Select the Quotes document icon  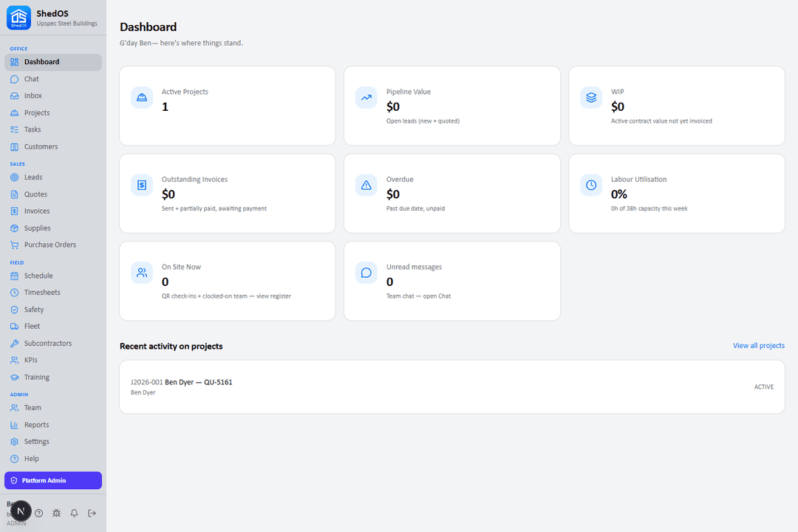[x=14, y=194]
